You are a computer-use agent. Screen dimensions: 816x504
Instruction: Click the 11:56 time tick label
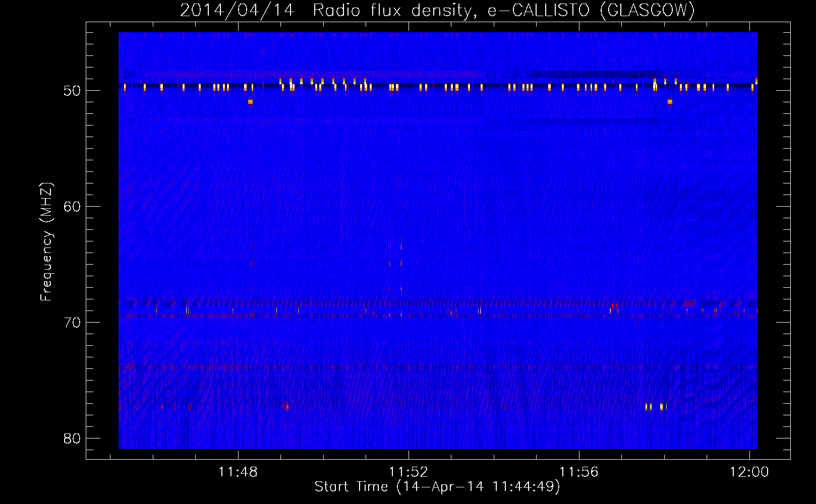pyautogui.click(x=579, y=472)
